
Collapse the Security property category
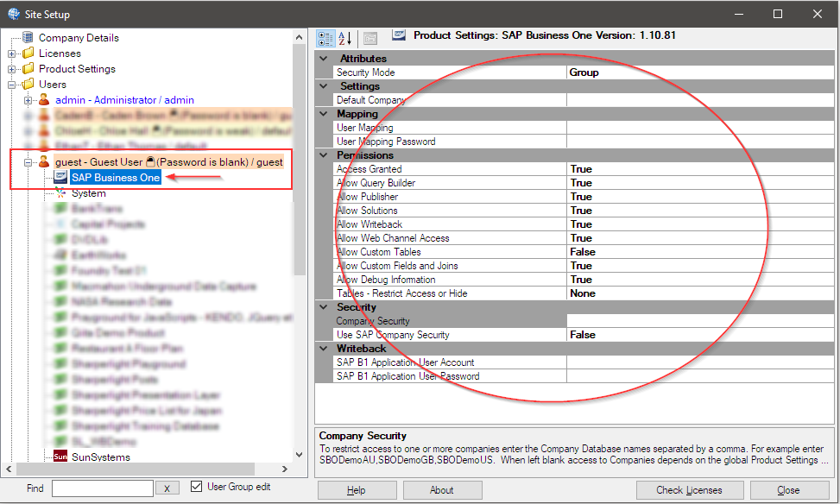[324, 307]
